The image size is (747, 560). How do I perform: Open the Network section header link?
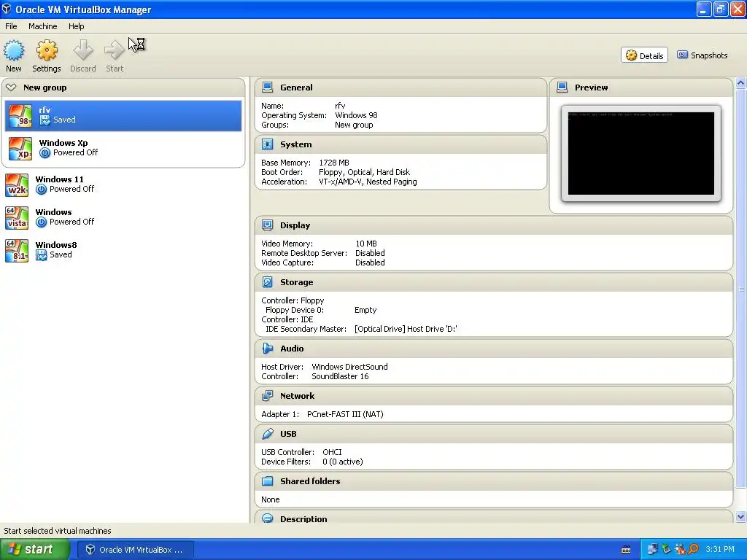(298, 396)
